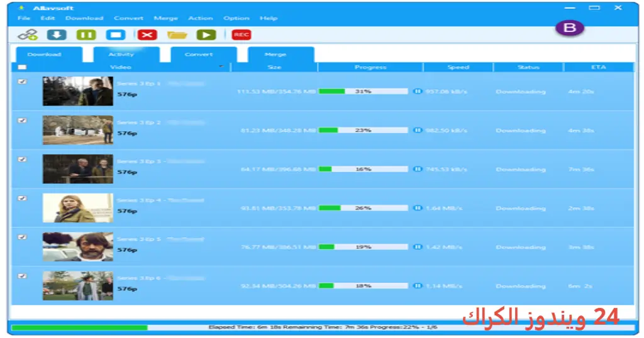
Task: Switch to the Merge tab
Action: [281, 55]
